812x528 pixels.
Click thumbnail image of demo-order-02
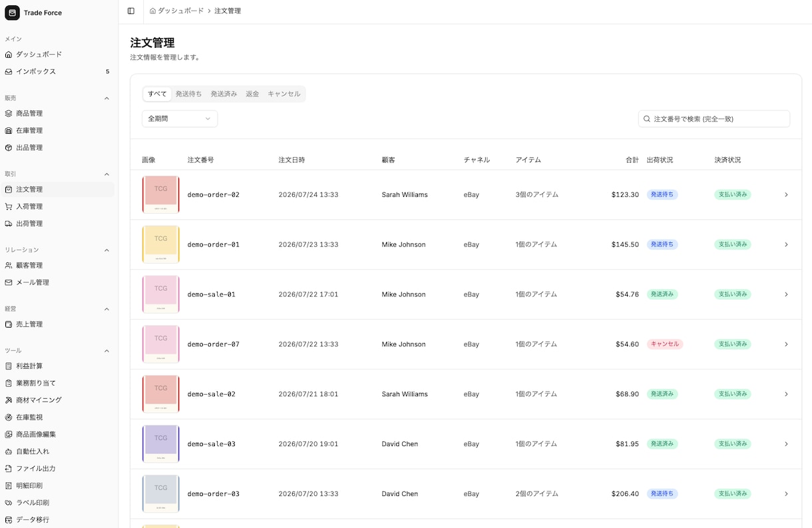point(160,194)
